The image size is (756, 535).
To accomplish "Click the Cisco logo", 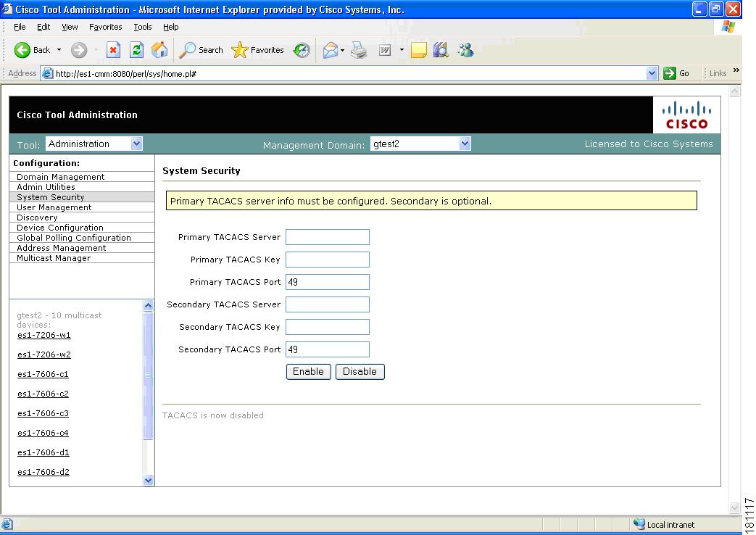I will pos(686,115).
